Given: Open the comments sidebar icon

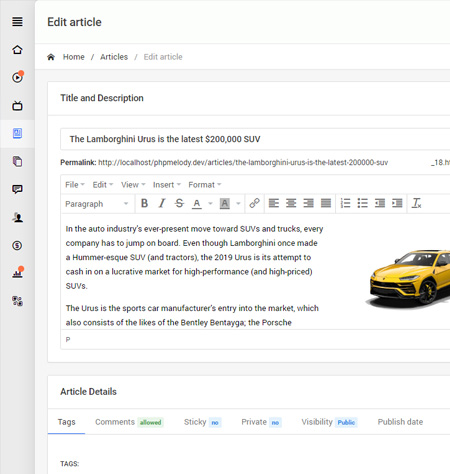Looking at the screenshot, I should coord(17,189).
